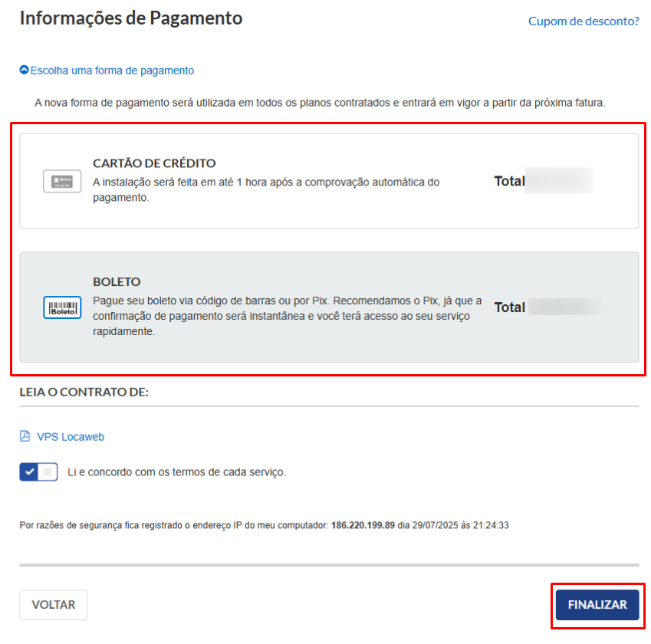Click the credit card icon
Image resolution: width=651 pixels, height=644 pixels.
(62, 181)
